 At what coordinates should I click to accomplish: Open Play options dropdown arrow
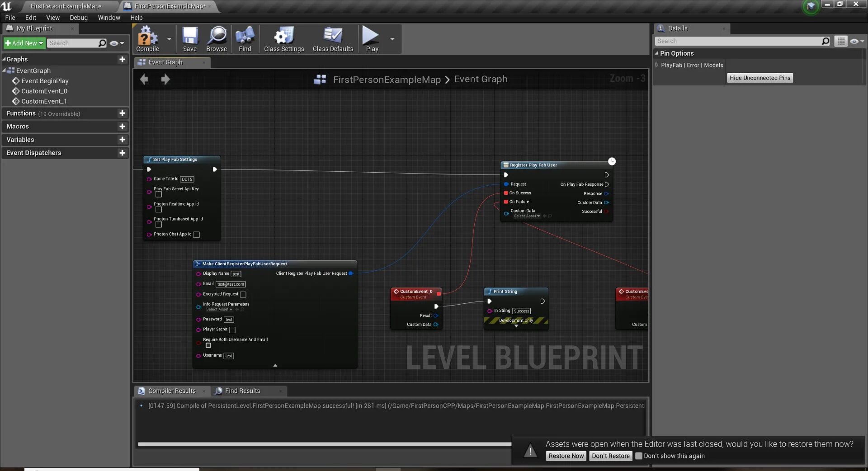[392, 39]
